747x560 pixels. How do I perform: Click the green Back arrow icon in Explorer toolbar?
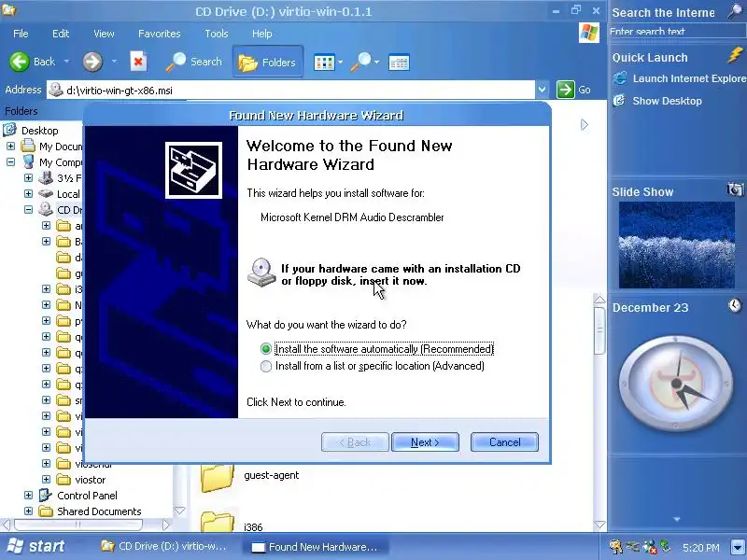20,62
